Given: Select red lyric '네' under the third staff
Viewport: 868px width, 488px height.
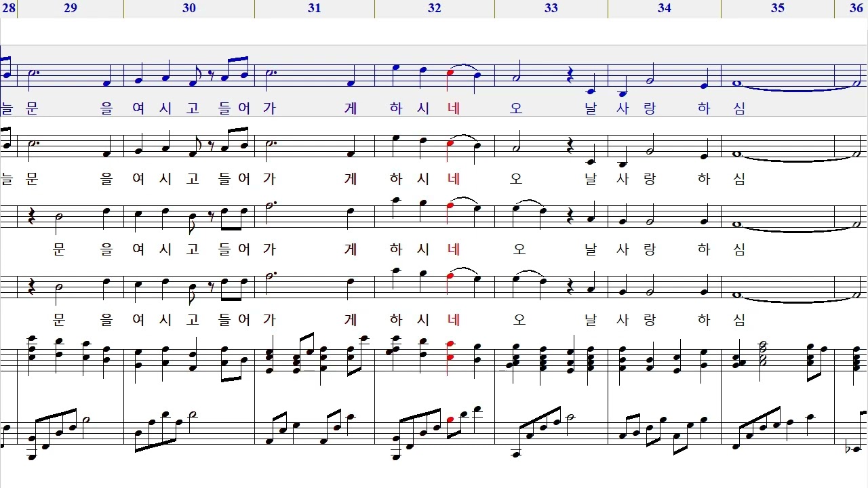Looking at the screenshot, I should (454, 249).
